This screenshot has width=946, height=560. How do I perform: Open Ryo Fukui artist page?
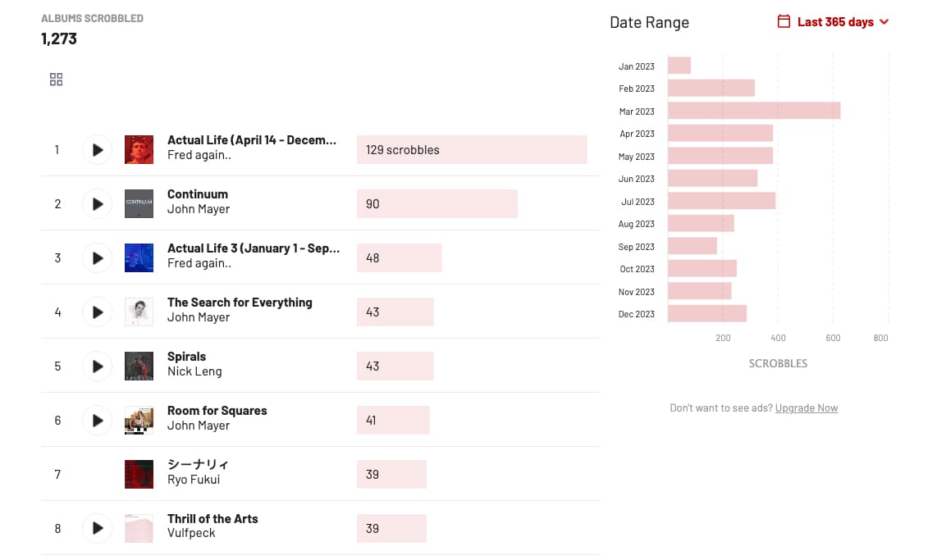[193, 478]
